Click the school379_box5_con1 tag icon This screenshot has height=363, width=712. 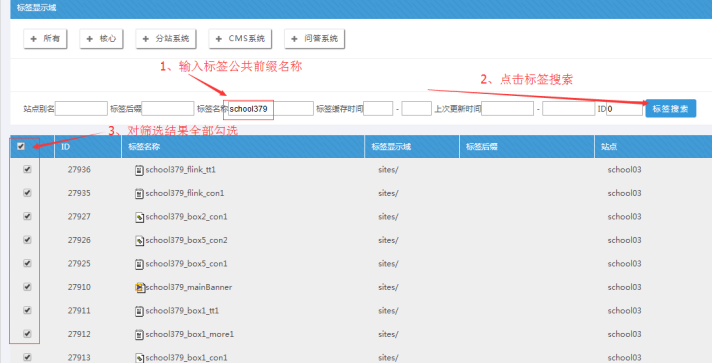click(x=139, y=264)
